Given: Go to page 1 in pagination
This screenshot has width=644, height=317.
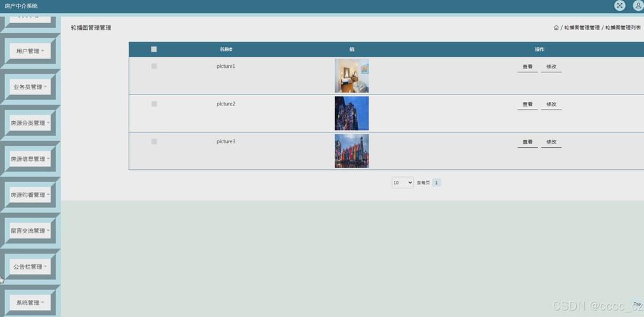Looking at the screenshot, I should pyautogui.click(x=437, y=183).
